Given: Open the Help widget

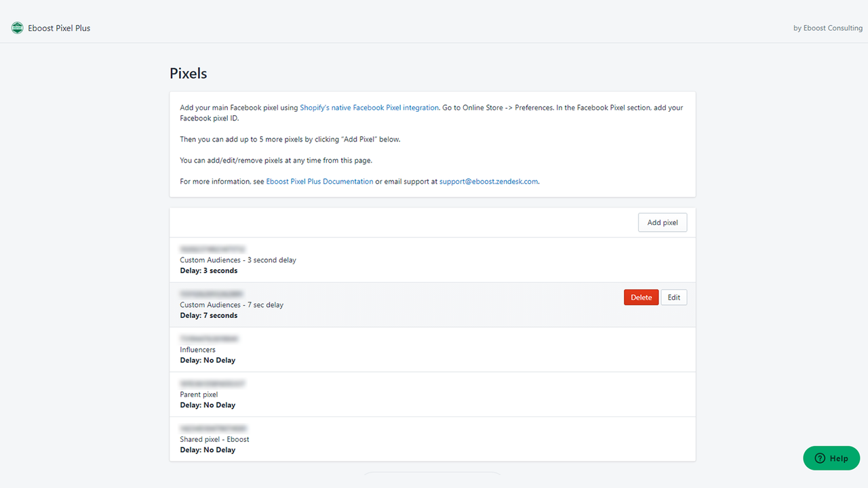Looking at the screenshot, I should click(831, 458).
